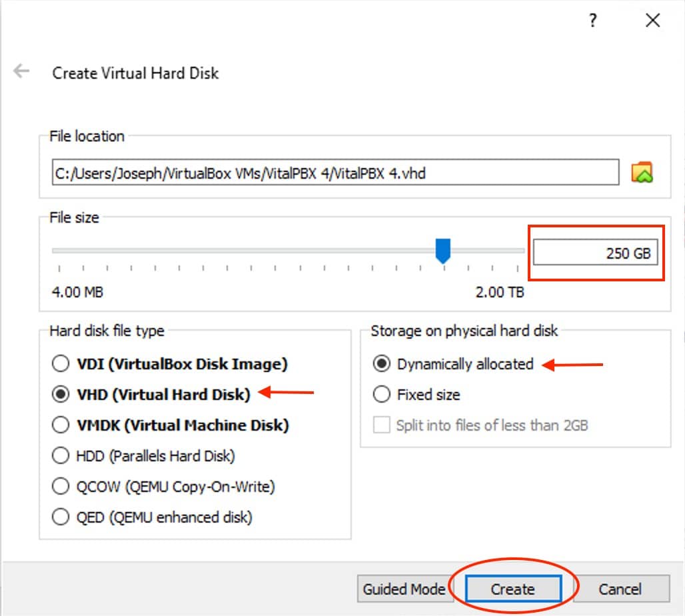
Task: Open help with the question mark icon
Action: click(593, 20)
